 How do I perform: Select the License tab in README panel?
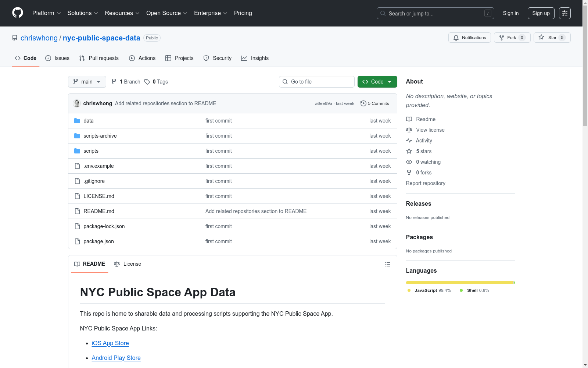pos(128,264)
